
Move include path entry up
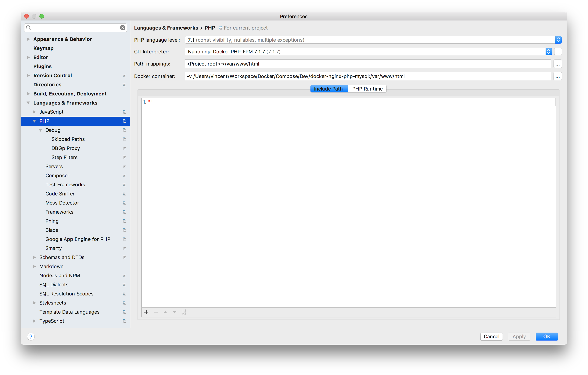(x=165, y=312)
